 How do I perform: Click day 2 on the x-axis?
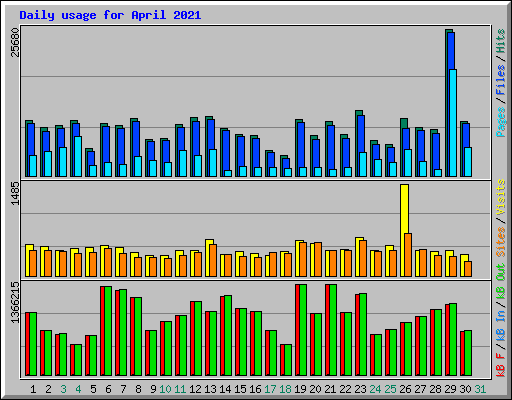click(48, 389)
